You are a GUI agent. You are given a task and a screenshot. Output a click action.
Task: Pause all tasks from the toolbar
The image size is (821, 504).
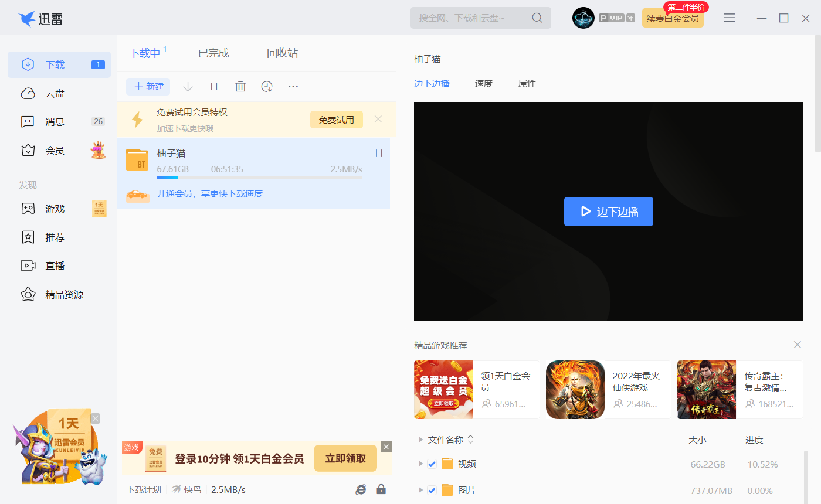(214, 87)
